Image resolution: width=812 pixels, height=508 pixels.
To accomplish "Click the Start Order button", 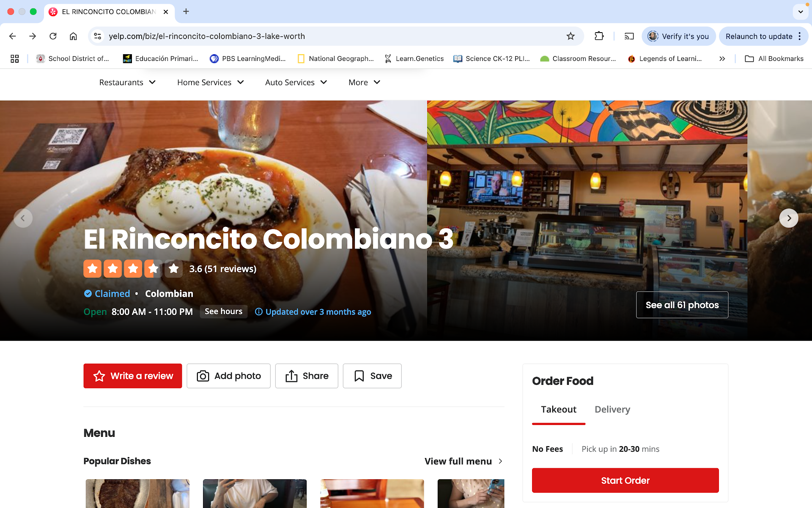I will coord(625,480).
